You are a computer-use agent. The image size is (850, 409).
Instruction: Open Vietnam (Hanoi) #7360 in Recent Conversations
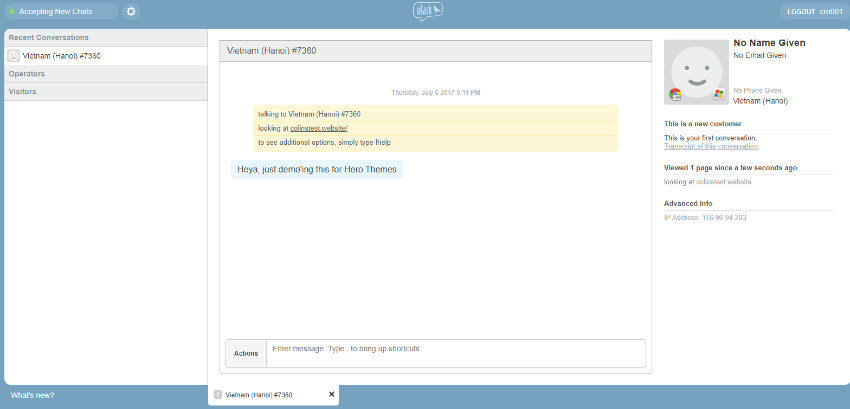(106, 56)
